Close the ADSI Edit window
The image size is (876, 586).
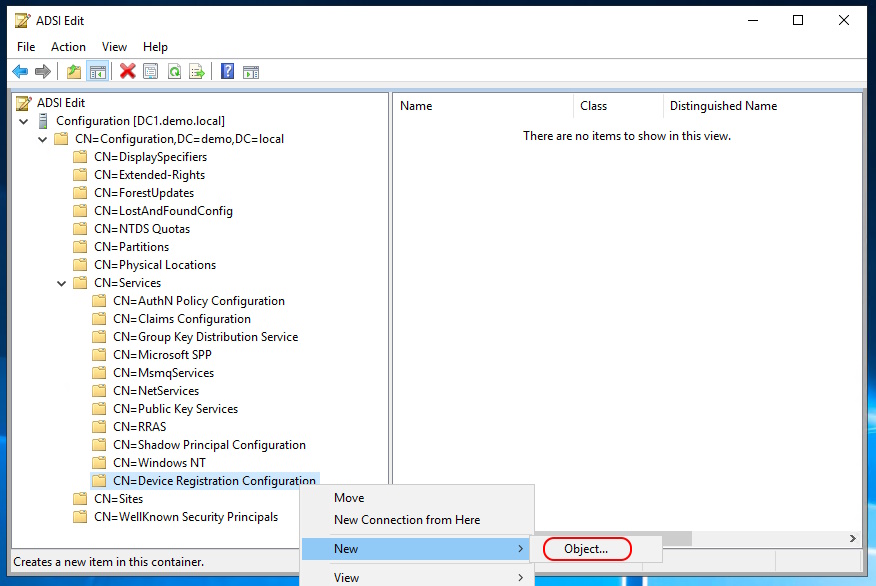[844, 21]
